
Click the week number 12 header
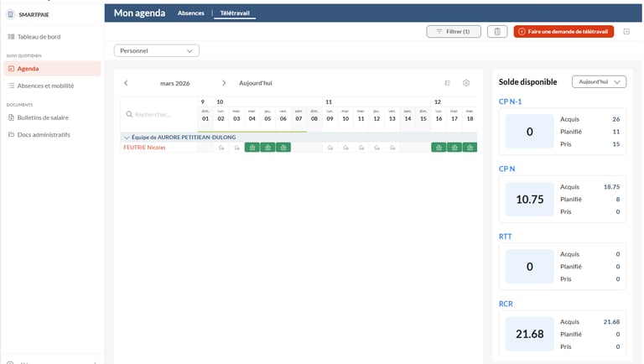tap(438, 101)
